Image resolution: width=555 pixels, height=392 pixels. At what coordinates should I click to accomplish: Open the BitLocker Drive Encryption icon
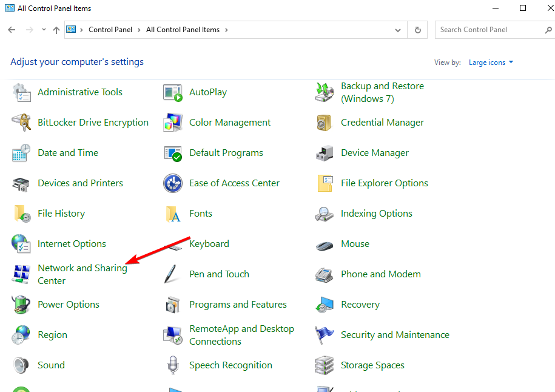point(21,123)
